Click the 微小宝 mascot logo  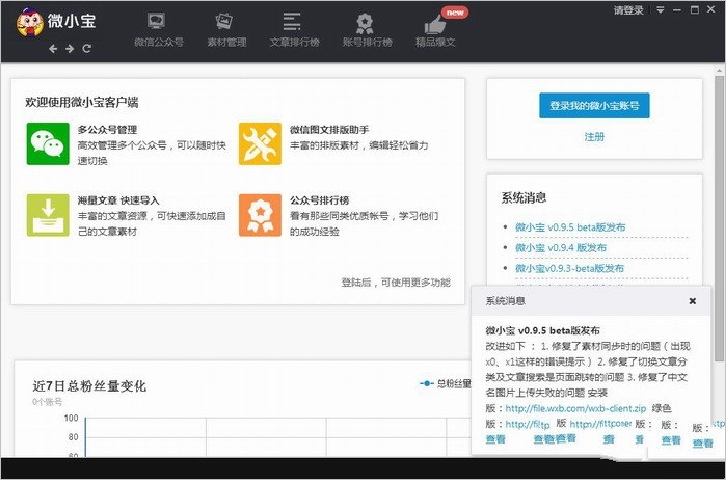pos(30,22)
